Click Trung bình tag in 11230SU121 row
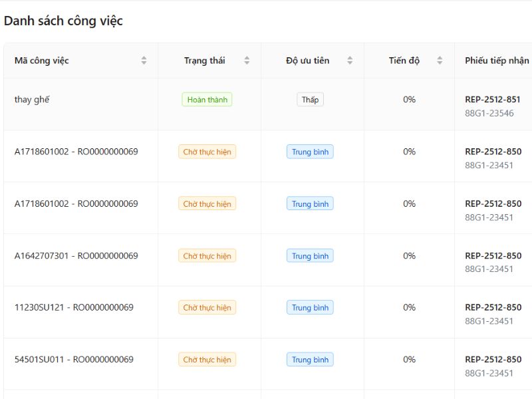 tap(310, 308)
